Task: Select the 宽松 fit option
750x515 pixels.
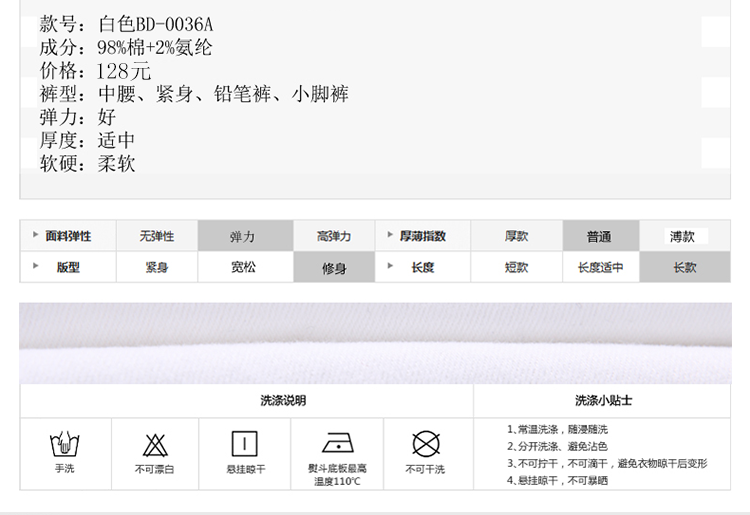Action: tap(243, 267)
